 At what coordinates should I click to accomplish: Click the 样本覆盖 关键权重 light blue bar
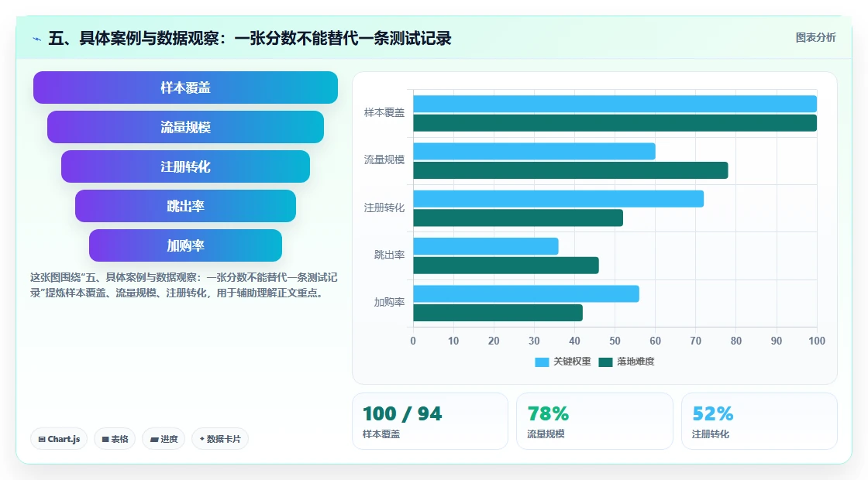pyautogui.click(x=615, y=104)
